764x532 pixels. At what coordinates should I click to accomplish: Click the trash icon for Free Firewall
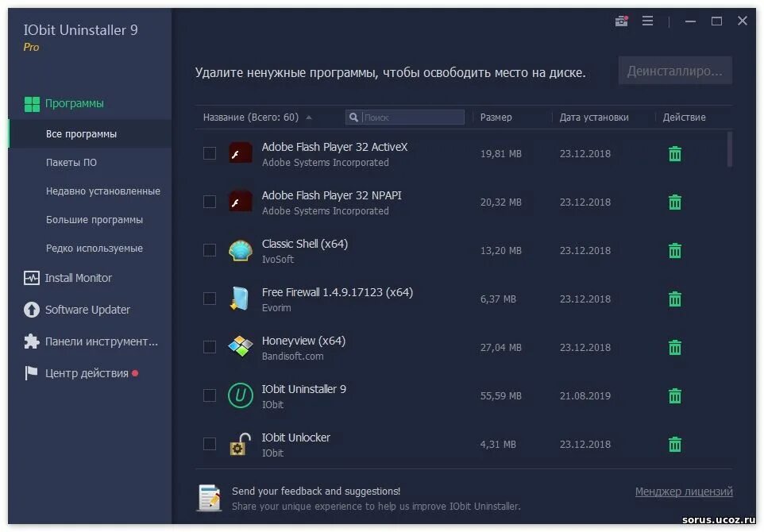[x=675, y=299]
